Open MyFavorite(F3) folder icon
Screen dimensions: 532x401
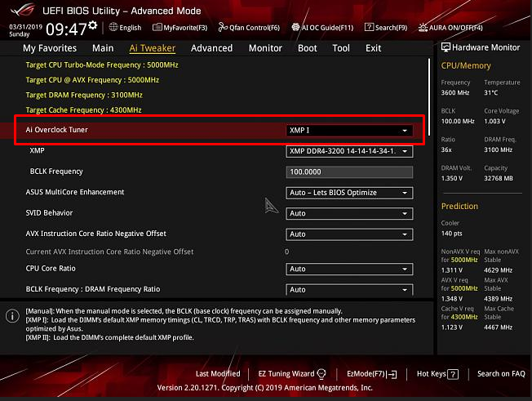tap(157, 27)
